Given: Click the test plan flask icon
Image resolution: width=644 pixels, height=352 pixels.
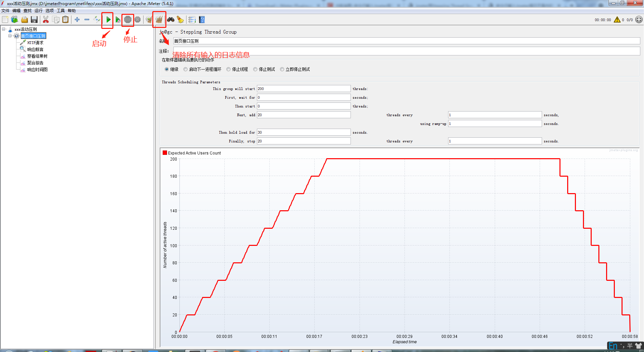Looking at the screenshot, I should (x=10, y=30).
